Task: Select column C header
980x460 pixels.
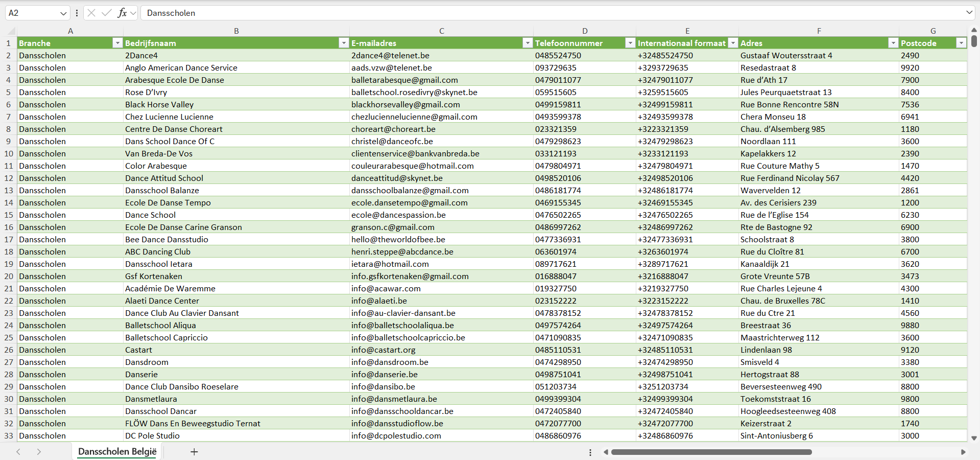Action: [x=441, y=31]
